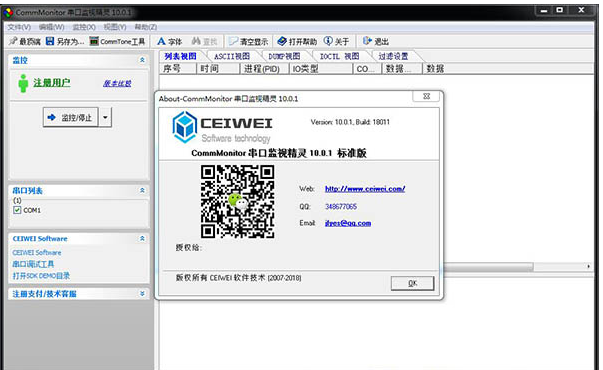The width and height of the screenshot is (603, 370).
Task: Open the dropdown arrow beside Monitor/Stop button
Action: (x=105, y=117)
